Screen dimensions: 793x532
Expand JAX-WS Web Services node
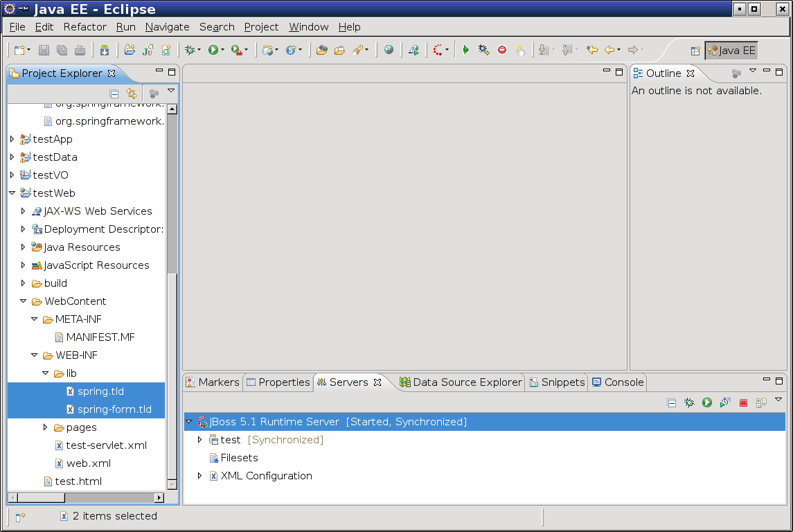tap(24, 211)
